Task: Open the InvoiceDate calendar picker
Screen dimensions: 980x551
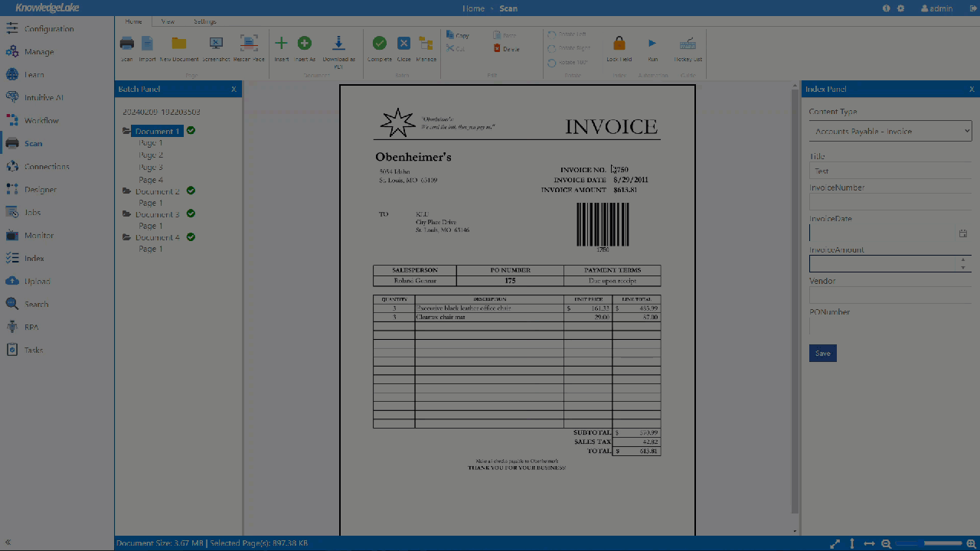Action: [x=963, y=233]
